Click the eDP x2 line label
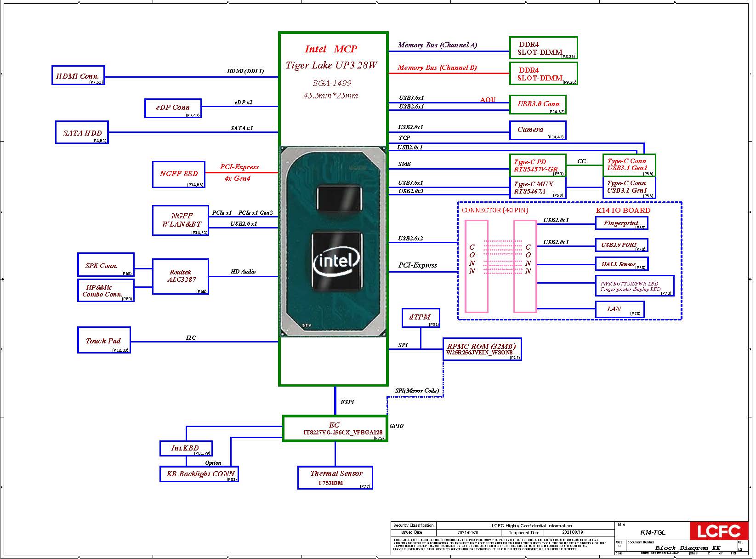Image resolution: width=756 pixels, height=559 pixels. tap(243, 103)
